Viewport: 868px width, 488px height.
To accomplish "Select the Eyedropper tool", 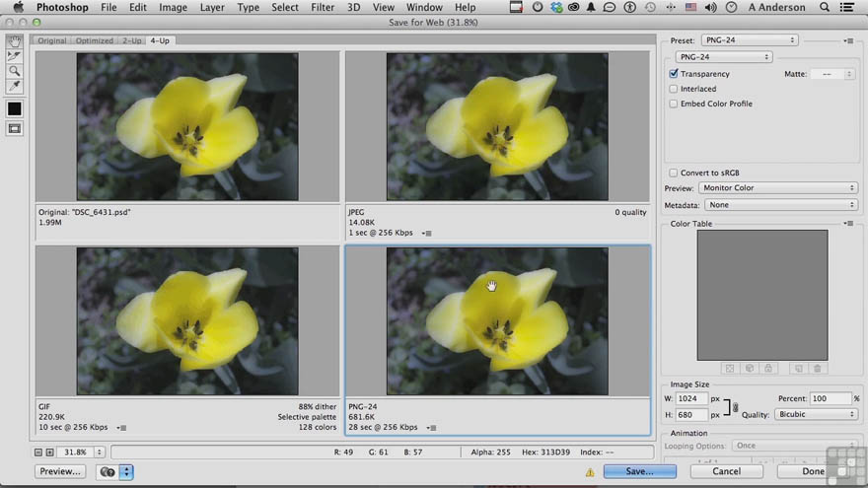I will pos(15,86).
